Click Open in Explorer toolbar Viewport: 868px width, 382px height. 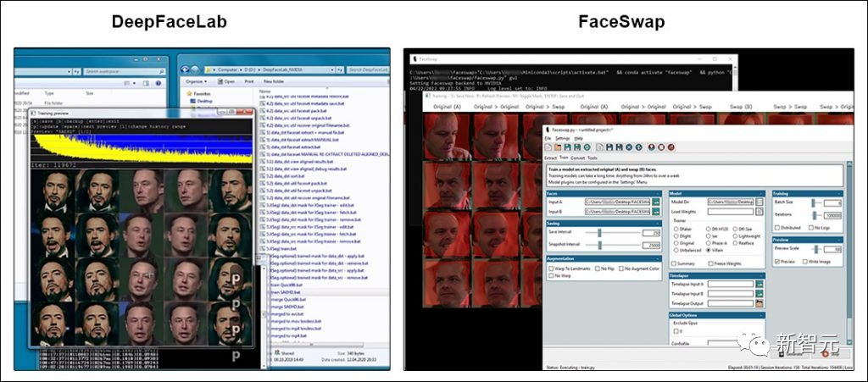pyautogui.click(x=225, y=81)
